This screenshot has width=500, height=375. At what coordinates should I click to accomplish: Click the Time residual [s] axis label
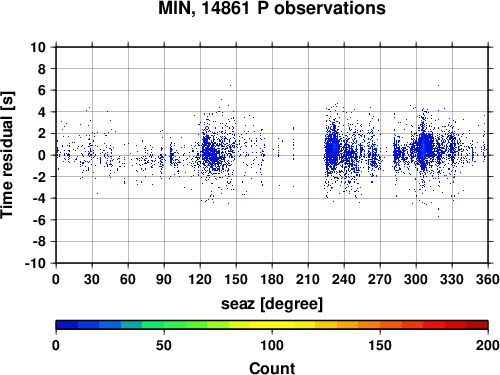pyautogui.click(x=8, y=155)
